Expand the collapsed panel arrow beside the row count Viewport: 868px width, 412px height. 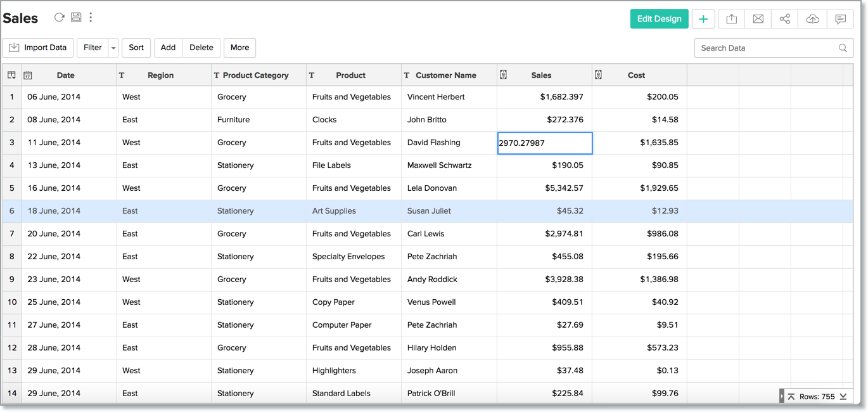tap(782, 397)
